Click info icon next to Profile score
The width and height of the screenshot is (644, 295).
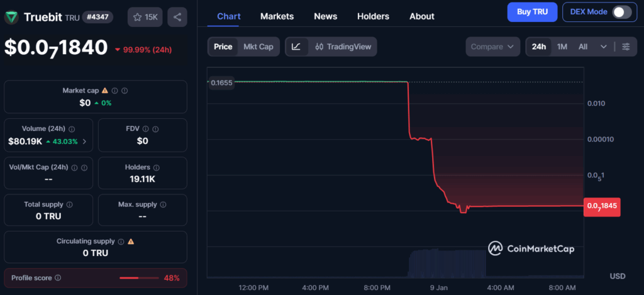coord(58,277)
